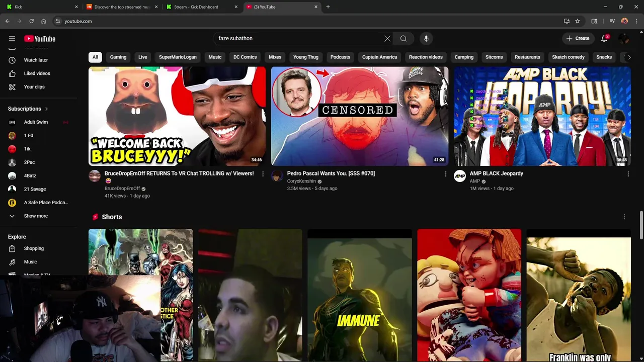Select the Sitcoms filter chip
Image resolution: width=644 pixels, height=362 pixels.
(x=494, y=57)
